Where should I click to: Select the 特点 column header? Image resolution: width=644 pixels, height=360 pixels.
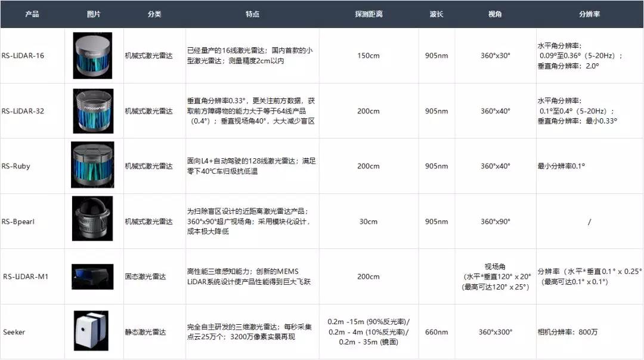click(252, 14)
